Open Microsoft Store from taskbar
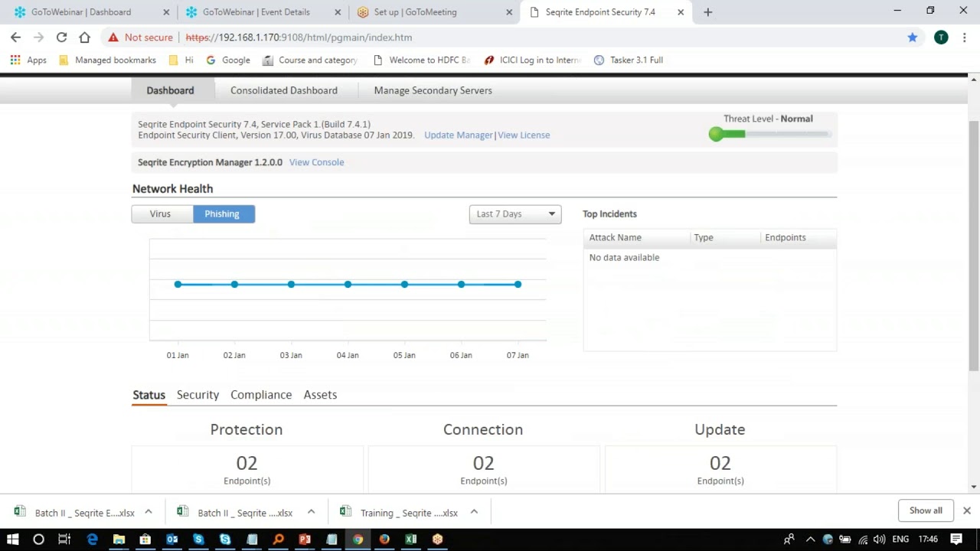The height and width of the screenshot is (551, 980). 145,539
